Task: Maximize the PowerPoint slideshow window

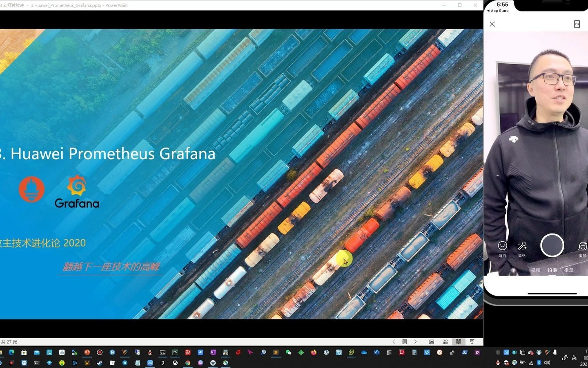Action: (x=460, y=5)
